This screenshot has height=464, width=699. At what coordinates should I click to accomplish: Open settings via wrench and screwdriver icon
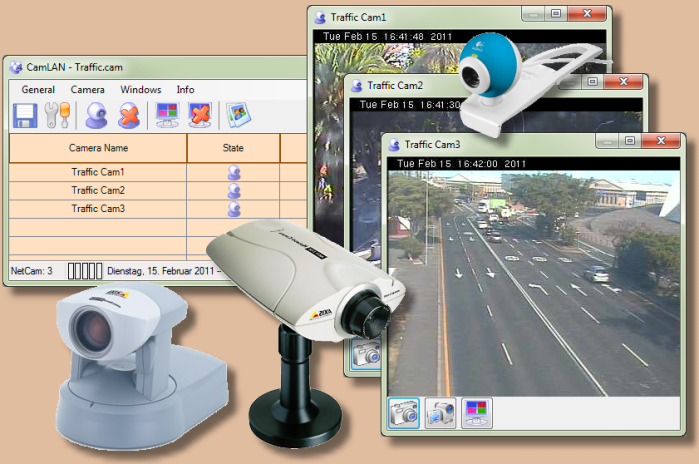[x=57, y=115]
